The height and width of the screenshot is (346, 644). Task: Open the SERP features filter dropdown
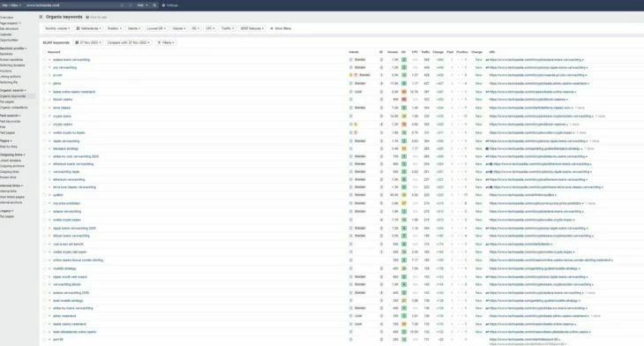coord(251,28)
